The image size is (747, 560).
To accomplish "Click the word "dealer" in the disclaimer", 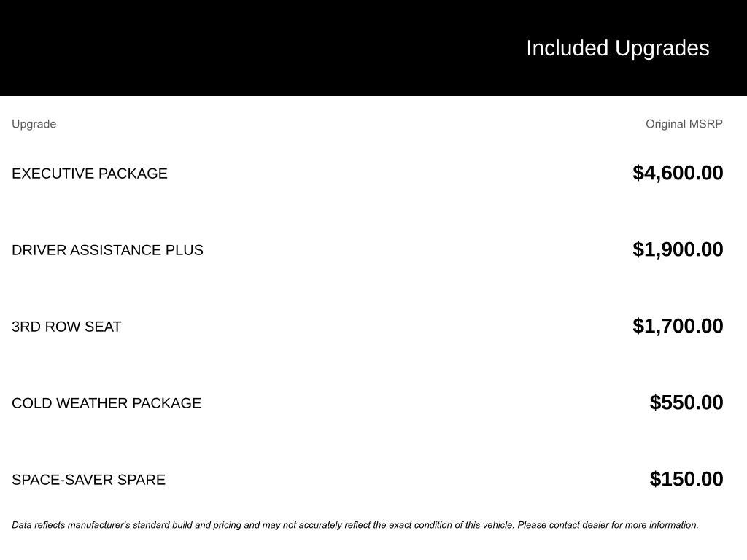I will pos(595,525).
